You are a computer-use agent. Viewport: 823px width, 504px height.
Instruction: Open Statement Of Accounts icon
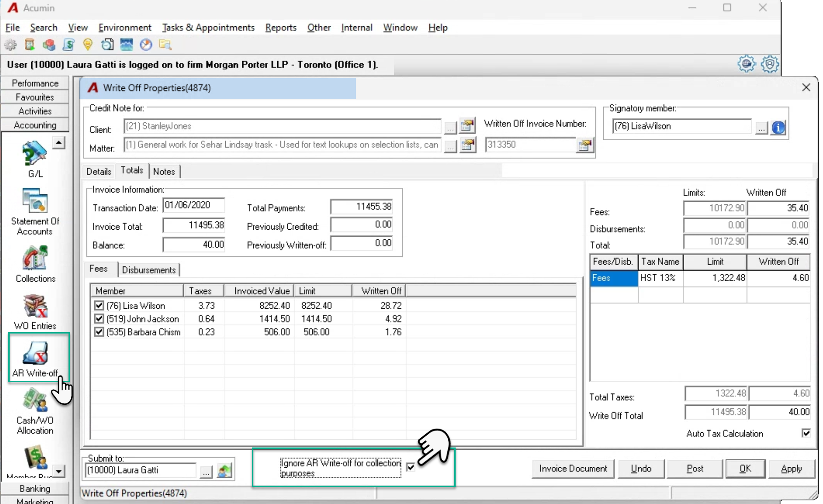tap(35, 212)
